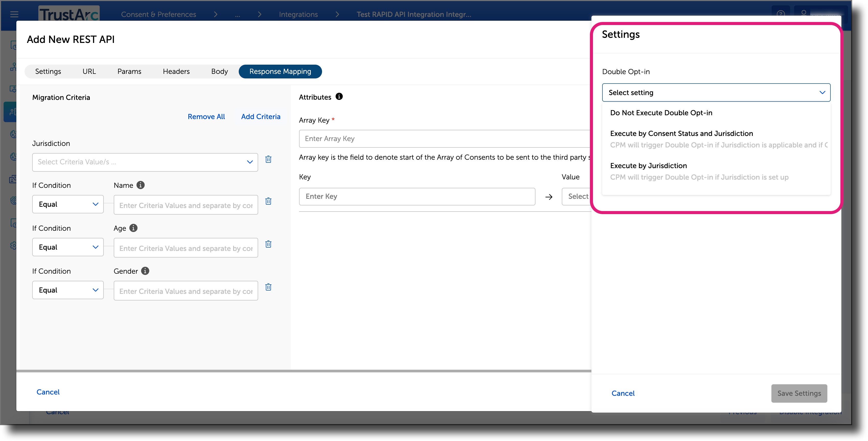
Task: Focus Age criteria values field
Action: coord(186,248)
